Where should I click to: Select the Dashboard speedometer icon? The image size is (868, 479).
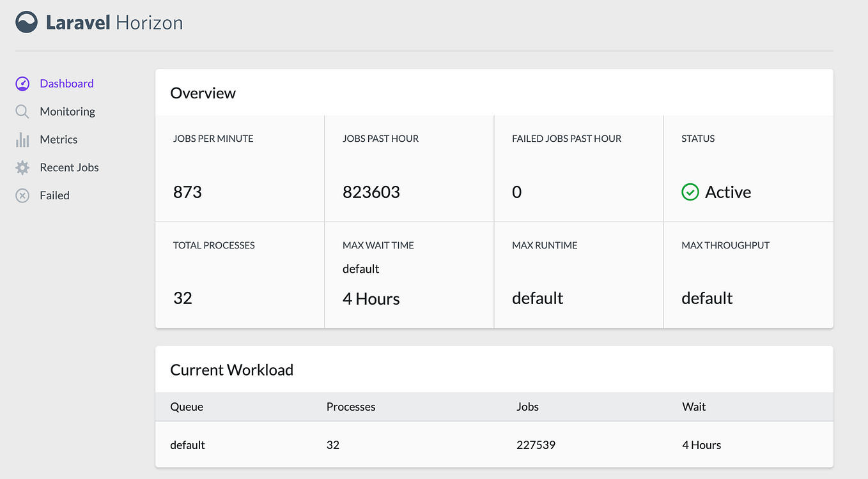[x=22, y=83]
